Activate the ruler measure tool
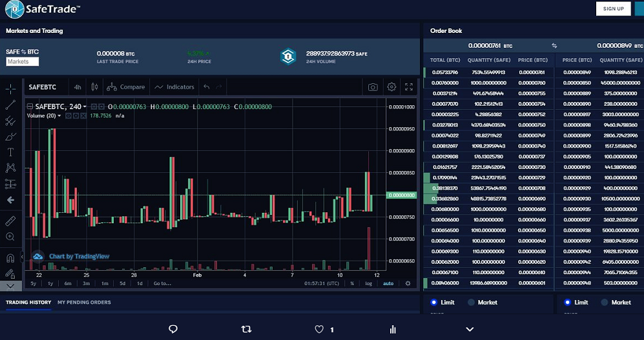 point(10,221)
